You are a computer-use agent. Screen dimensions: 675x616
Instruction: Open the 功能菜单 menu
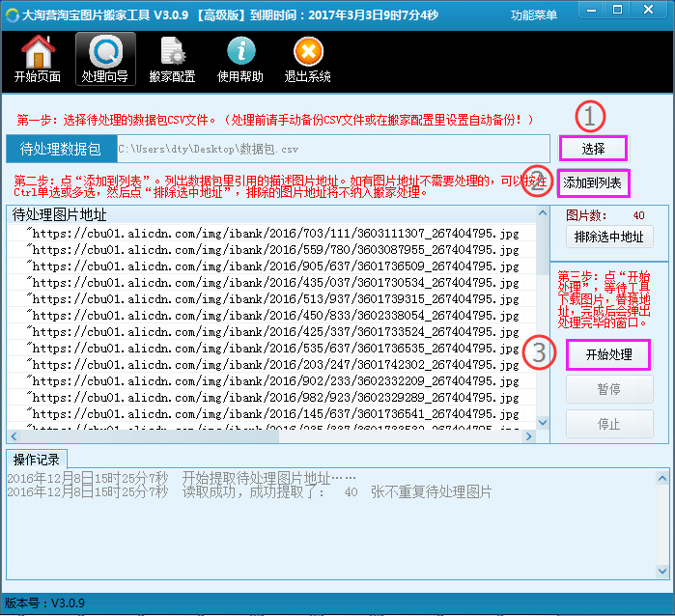click(534, 15)
